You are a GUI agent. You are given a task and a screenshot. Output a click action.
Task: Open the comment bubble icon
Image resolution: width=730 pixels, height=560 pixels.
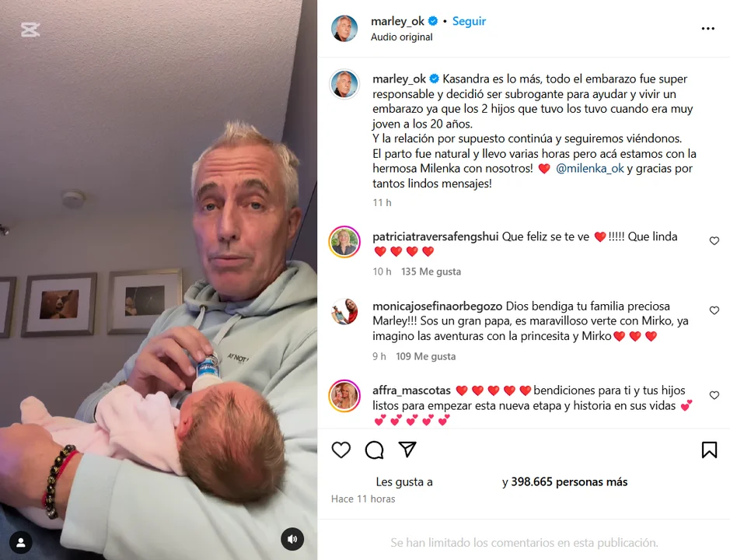point(374,450)
